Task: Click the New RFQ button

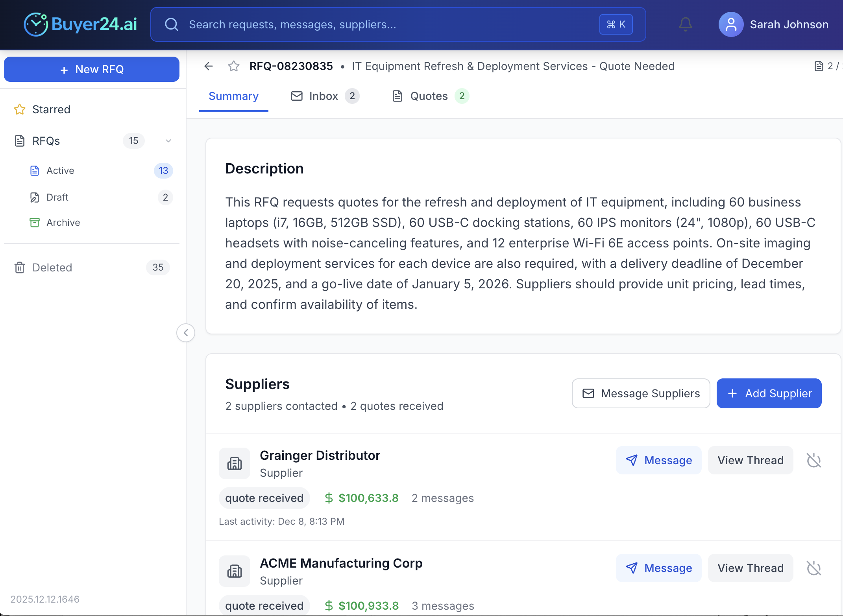Action: [92, 69]
